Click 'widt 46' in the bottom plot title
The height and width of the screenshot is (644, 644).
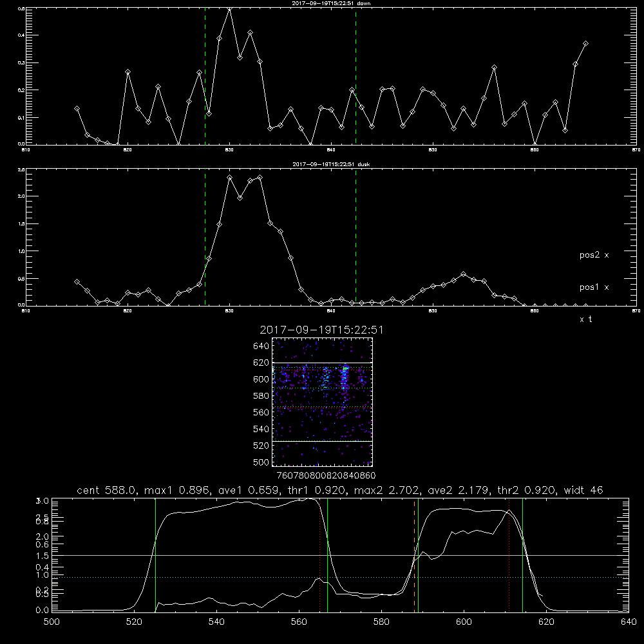click(x=583, y=490)
